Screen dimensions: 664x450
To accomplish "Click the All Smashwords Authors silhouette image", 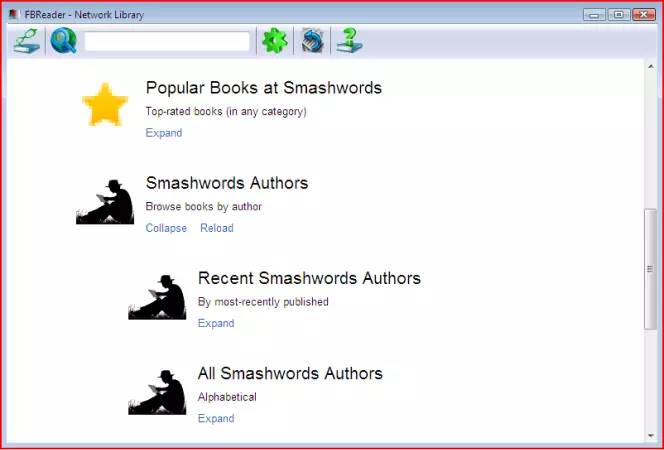I will tap(157, 392).
